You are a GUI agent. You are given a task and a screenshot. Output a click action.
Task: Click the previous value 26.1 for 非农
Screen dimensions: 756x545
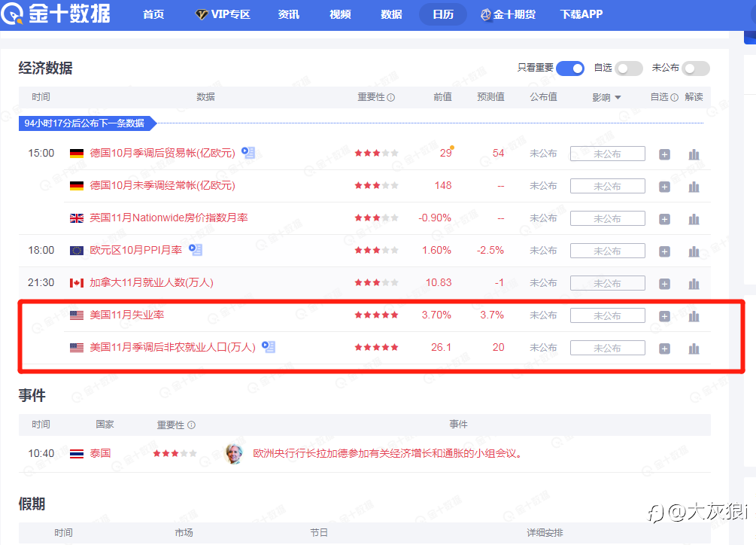click(x=441, y=347)
